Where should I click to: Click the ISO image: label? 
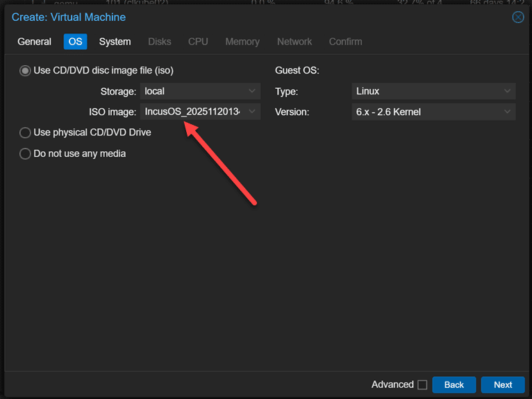(113, 112)
